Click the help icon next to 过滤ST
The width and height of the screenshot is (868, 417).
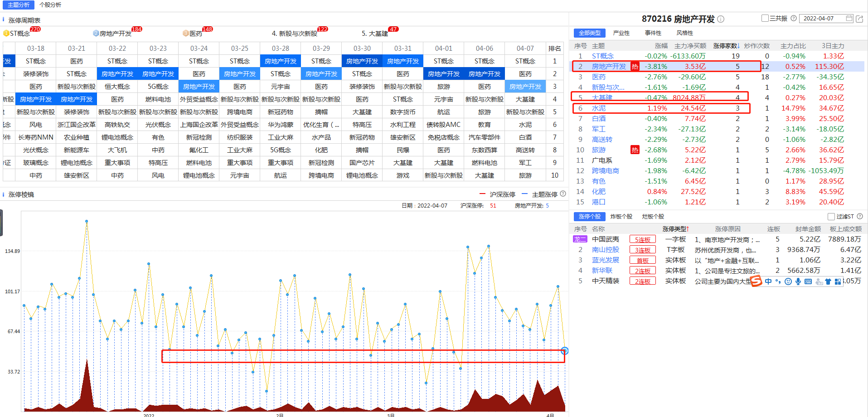point(860,217)
